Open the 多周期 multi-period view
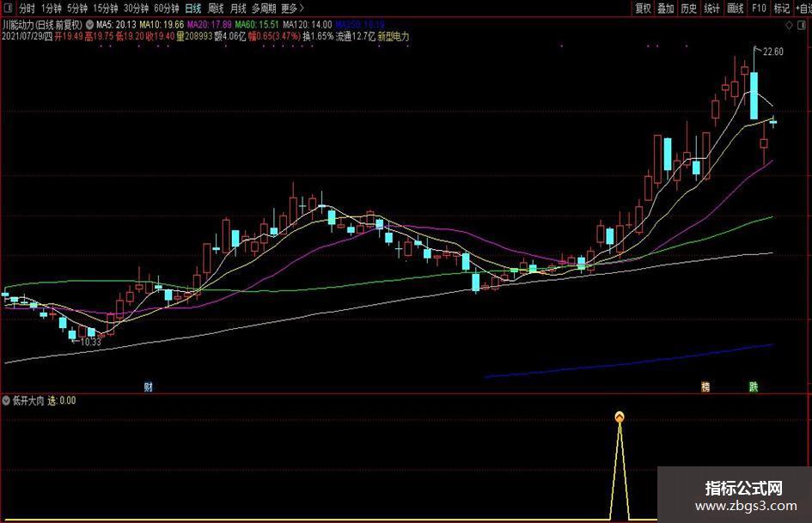This screenshot has width=812, height=523. coord(264,9)
